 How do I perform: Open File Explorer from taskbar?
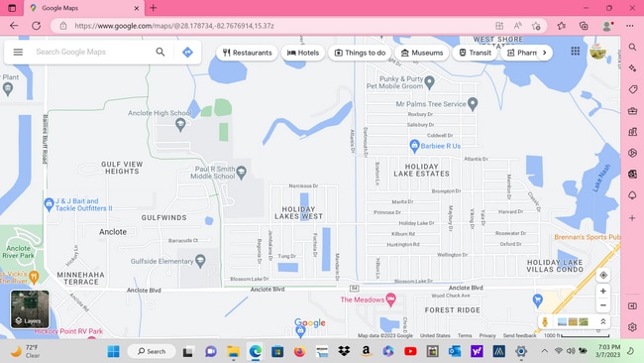pyautogui.click(x=233, y=351)
